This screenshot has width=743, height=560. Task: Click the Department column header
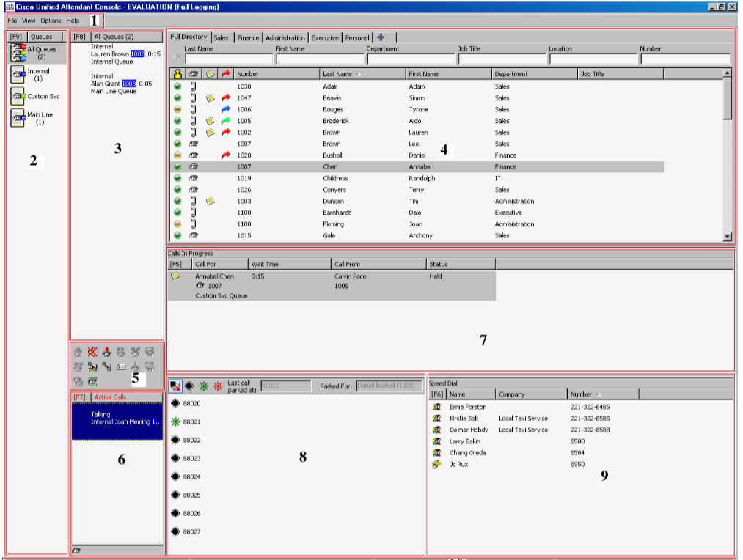coord(535,74)
